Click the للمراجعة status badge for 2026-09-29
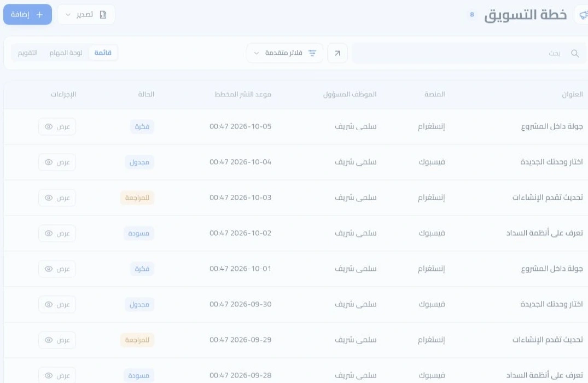 pyautogui.click(x=137, y=340)
